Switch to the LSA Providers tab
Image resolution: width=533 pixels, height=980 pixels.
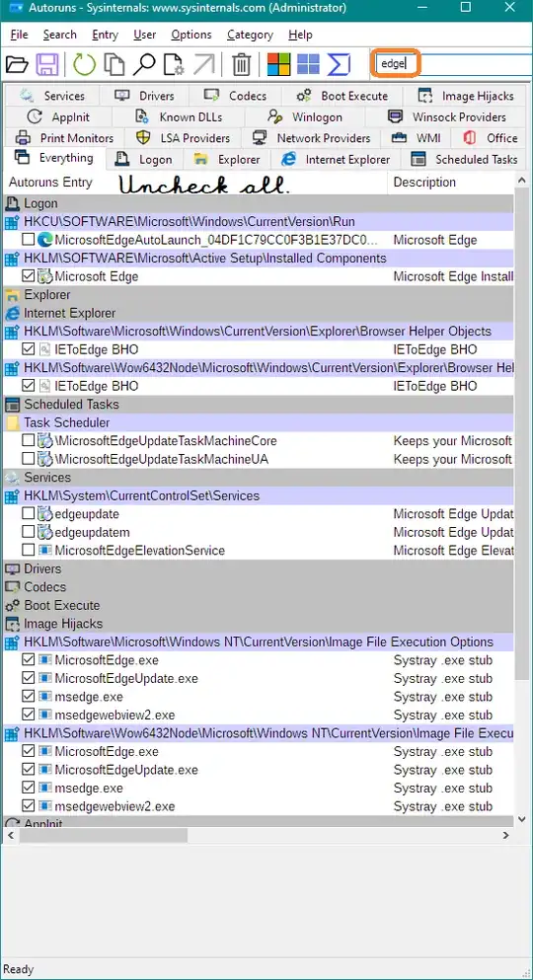(183, 138)
